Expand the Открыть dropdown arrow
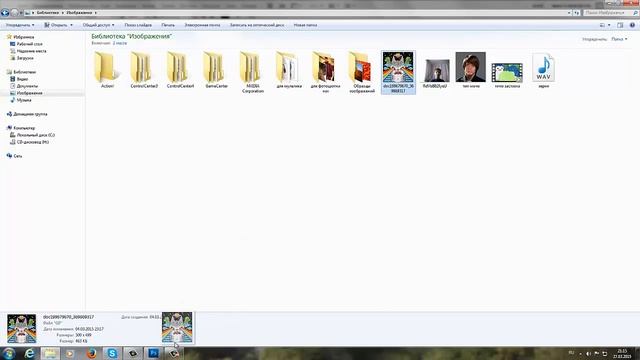This screenshot has width=640, height=360. (x=71, y=25)
